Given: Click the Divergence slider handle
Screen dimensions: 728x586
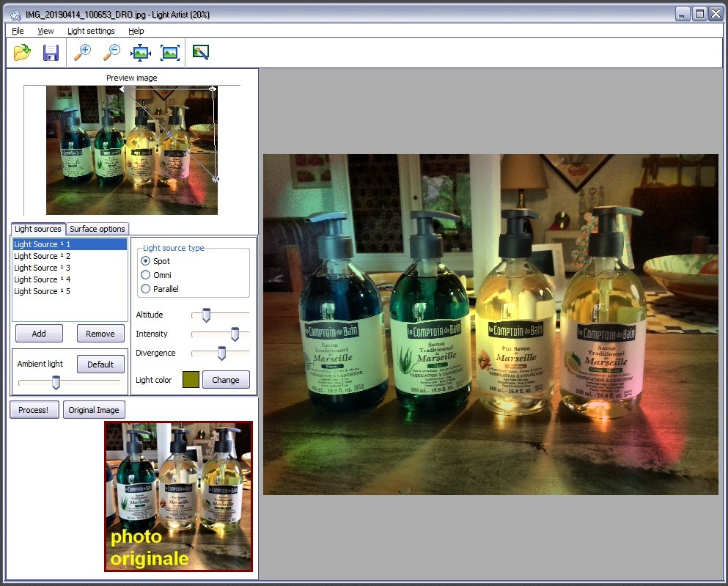Looking at the screenshot, I should (222, 354).
